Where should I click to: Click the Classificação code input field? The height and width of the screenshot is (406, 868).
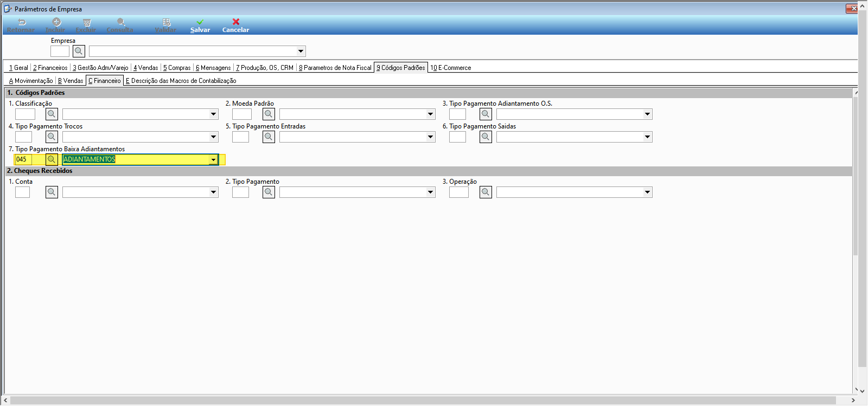point(25,114)
